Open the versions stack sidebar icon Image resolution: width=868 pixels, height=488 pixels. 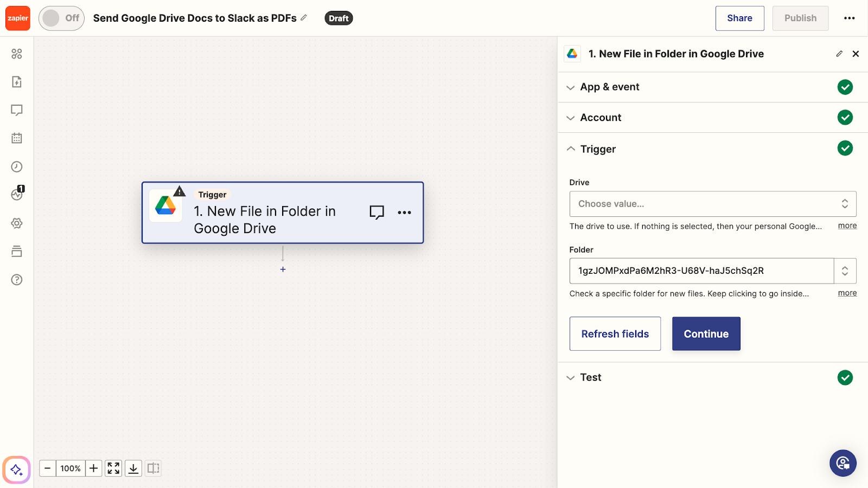pos(17,251)
